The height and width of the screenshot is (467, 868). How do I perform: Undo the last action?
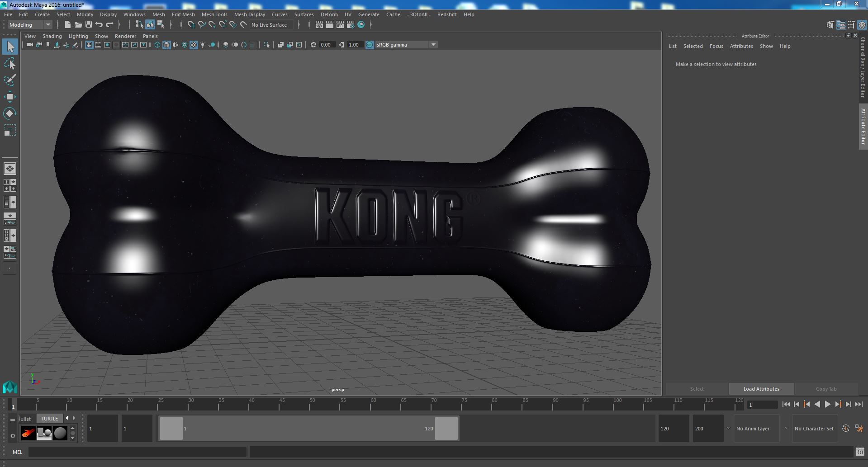(x=99, y=24)
